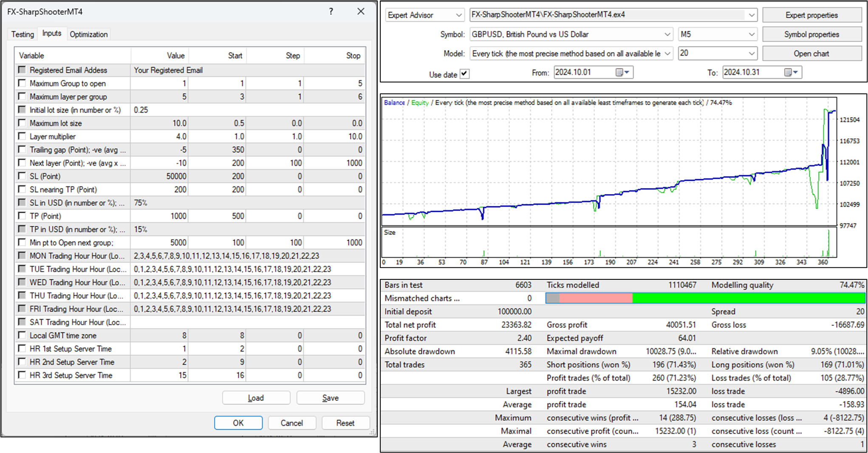Expand the Model Every tick dropdown
The width and height of the screenshot is (868, 453).
pos(667,53)
